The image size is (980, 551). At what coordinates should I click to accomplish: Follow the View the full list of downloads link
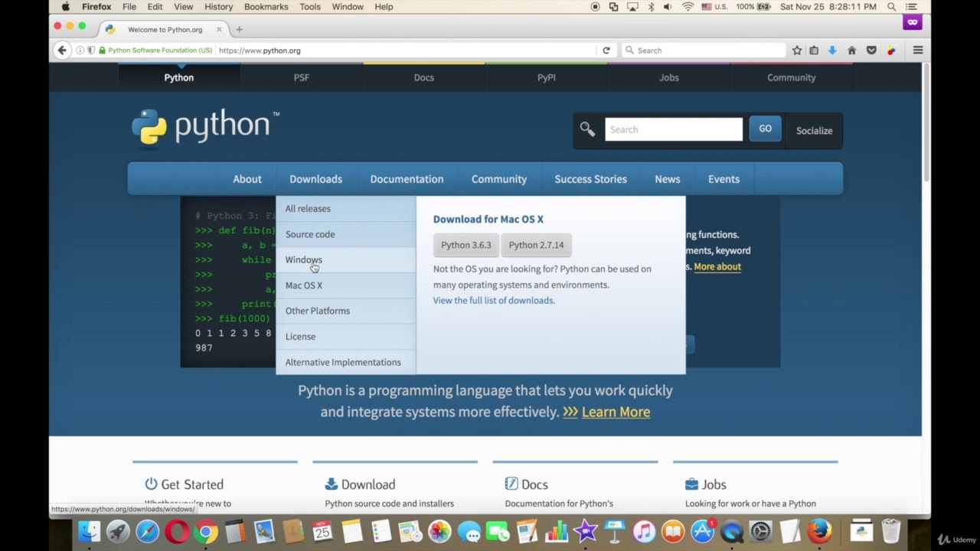(494, 301)
